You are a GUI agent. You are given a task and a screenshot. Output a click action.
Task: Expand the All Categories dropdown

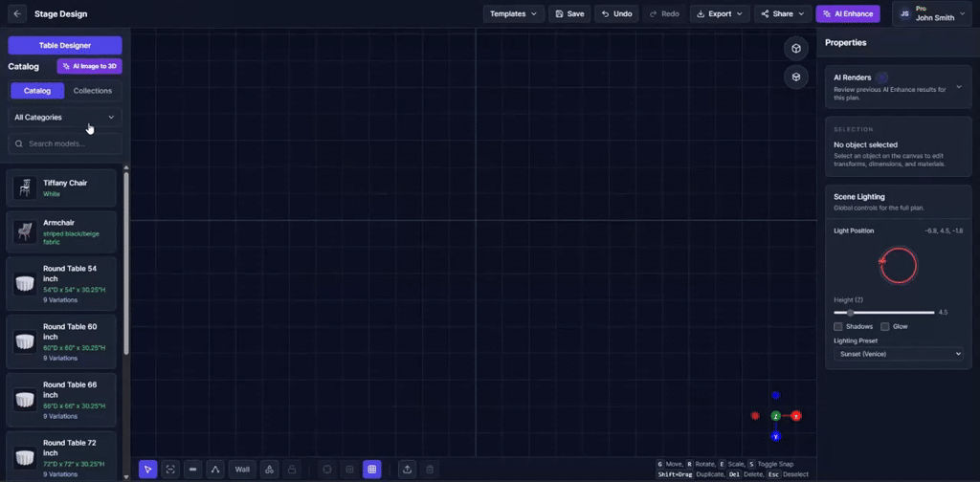click(65, 117)
